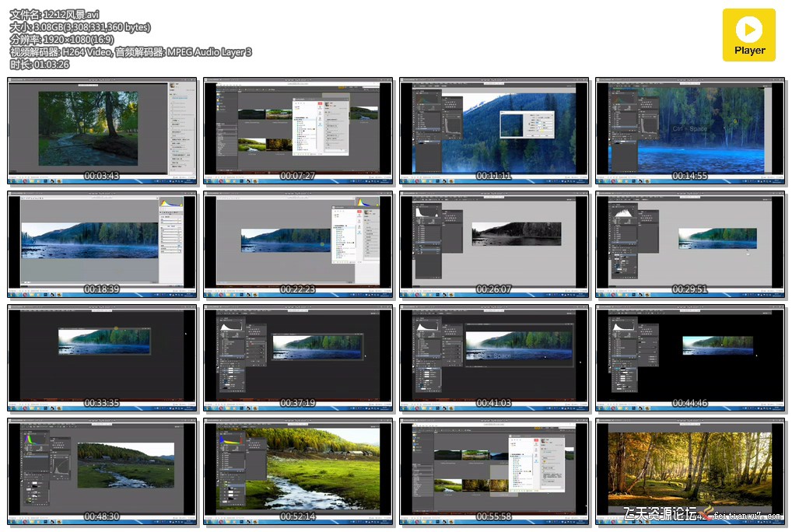The image size is (792, 532).
Task: Open the grayscale thumbnail at 00:26:07
Action: coord(494,244)
